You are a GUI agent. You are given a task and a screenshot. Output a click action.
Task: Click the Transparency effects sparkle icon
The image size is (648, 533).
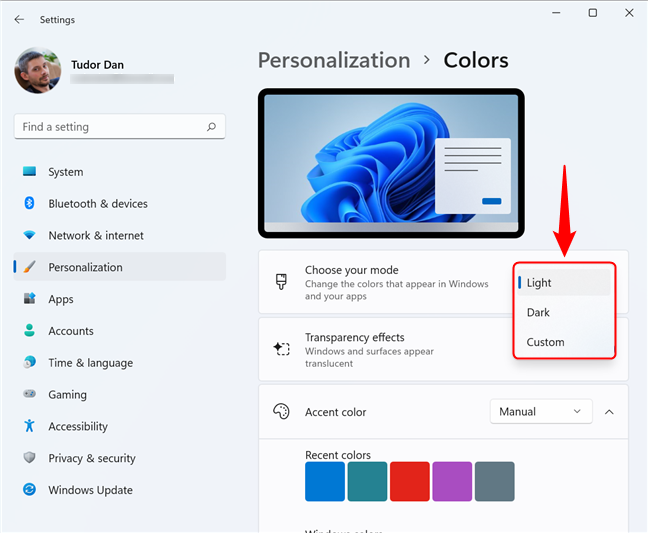[x=281, y=349]
